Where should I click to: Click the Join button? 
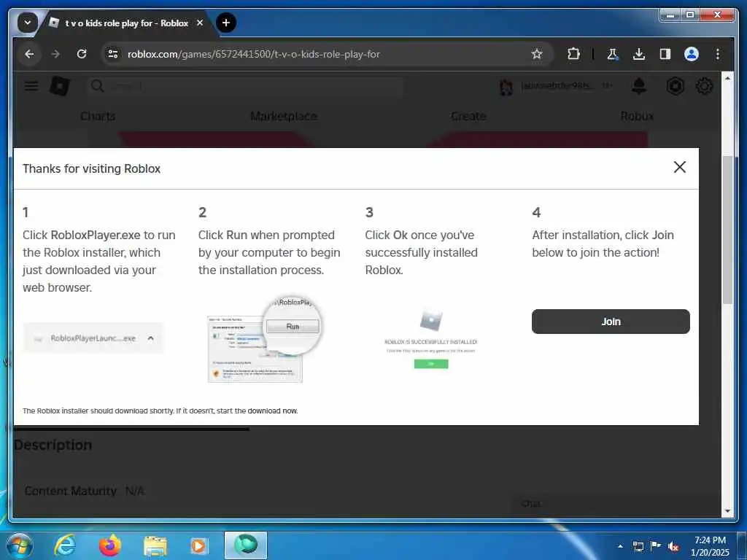point(611,322)
